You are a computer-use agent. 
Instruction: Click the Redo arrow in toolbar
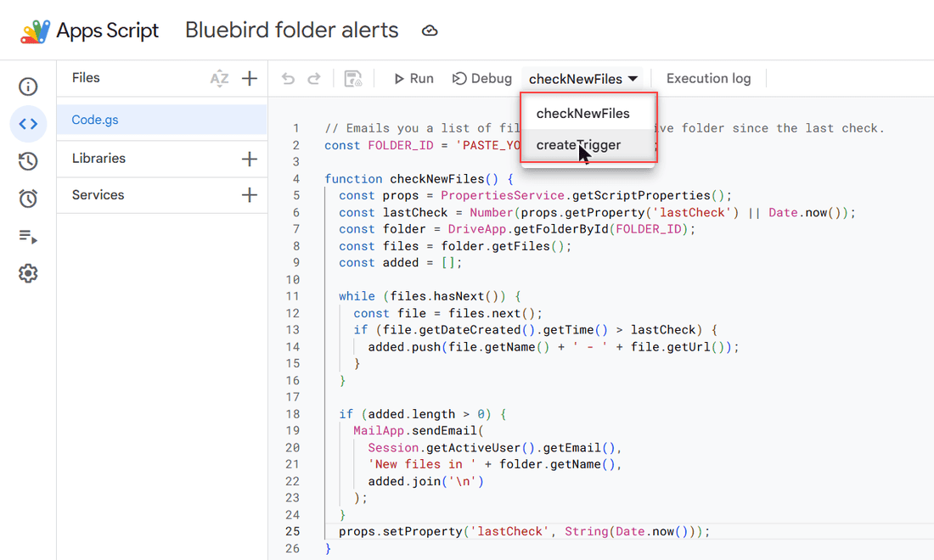[314, 79]
